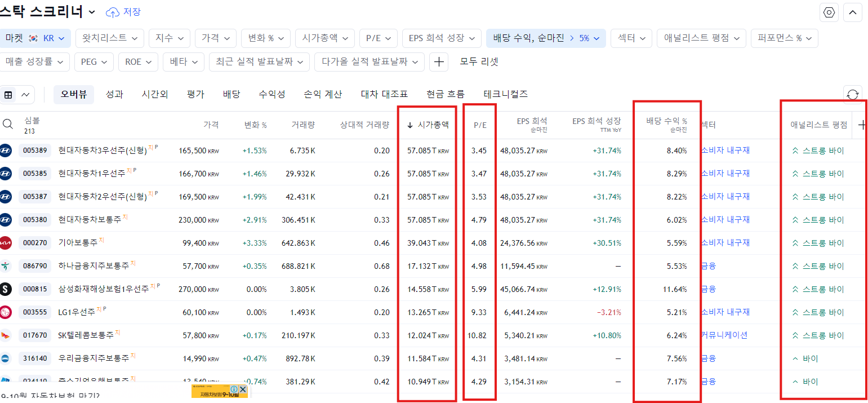Screen dimensions: 868x403
Task: Click Hyundai logo of row 005389
Action: [x=6, y=150]
